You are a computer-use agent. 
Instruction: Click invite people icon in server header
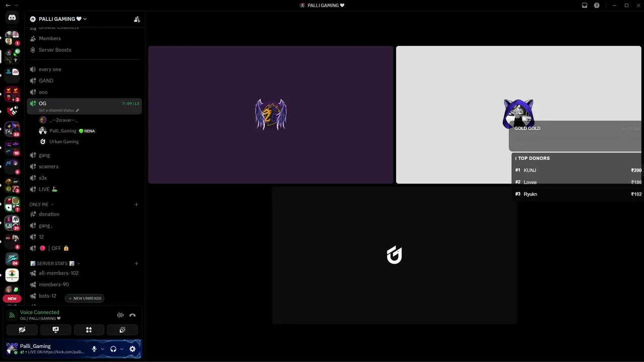[137, 19]
